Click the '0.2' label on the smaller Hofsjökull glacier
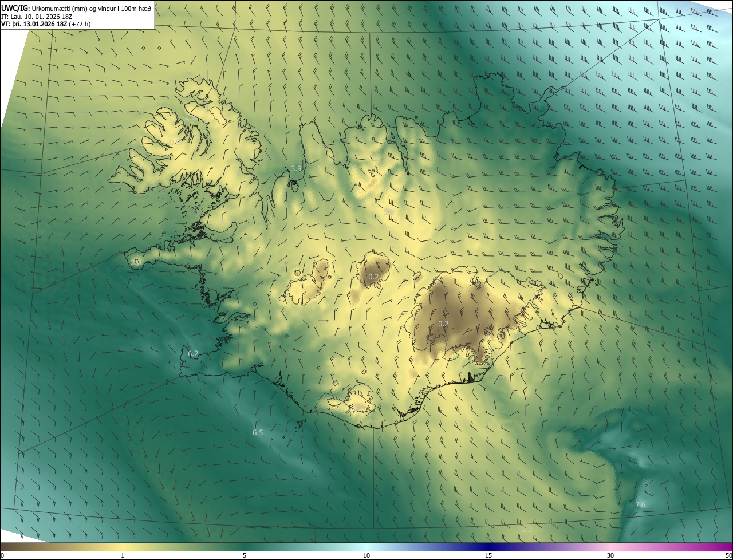Viewport: 733px width, 560px height. [373, 277]
